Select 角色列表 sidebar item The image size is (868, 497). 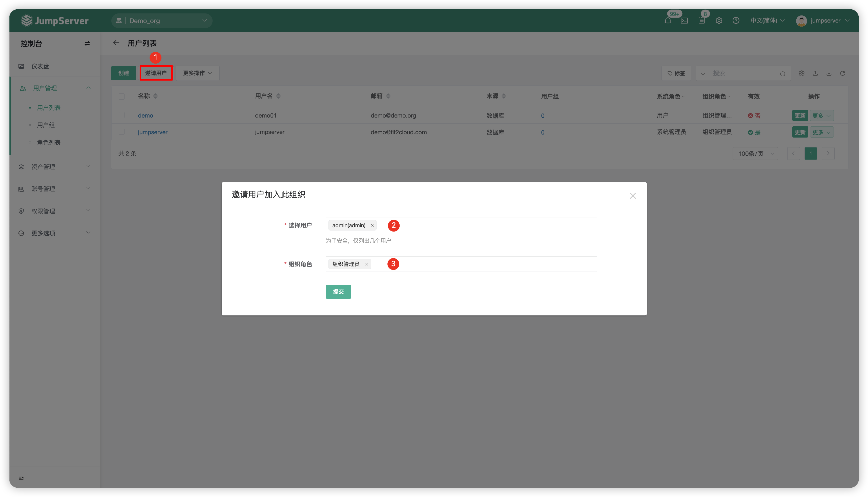[49, 143]
